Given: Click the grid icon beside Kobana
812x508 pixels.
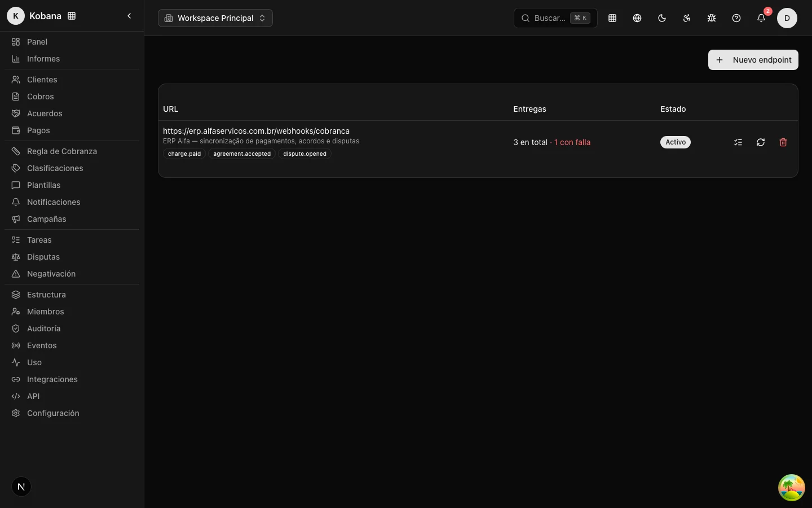Looking at the screenshot, I should coord(72,16).
